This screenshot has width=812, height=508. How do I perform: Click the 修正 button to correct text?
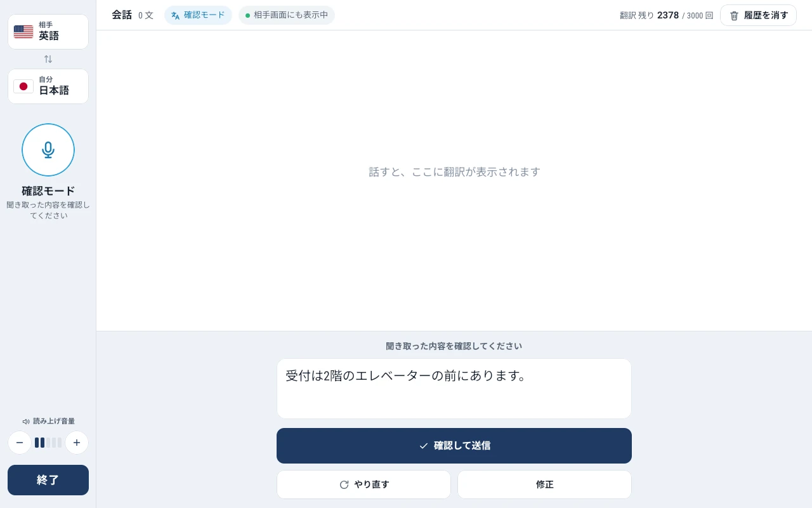point(544,485)
